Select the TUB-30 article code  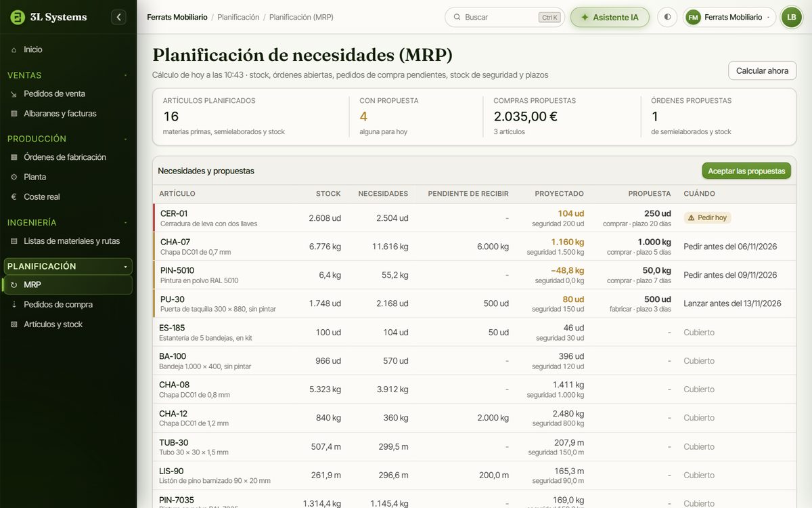point(174,442)
